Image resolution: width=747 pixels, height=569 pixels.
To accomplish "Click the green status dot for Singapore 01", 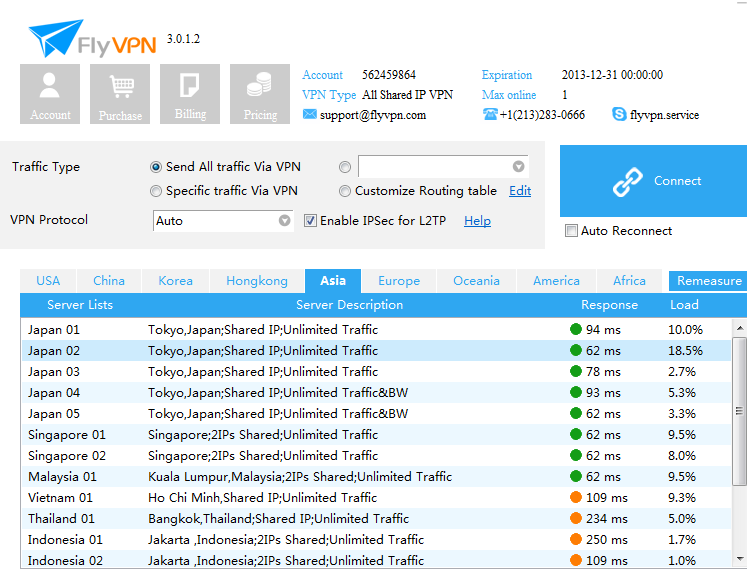I will coord(576,434).
